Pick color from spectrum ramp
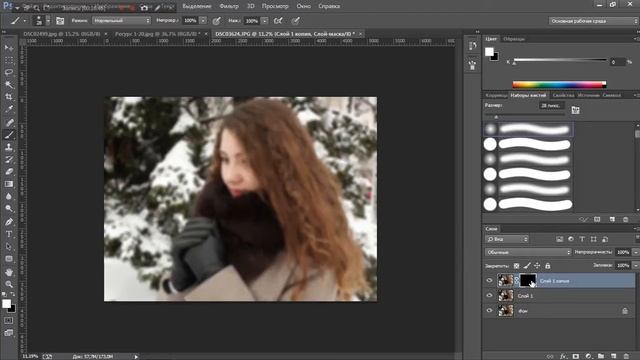The image size is (640, 360). [559, 84]
